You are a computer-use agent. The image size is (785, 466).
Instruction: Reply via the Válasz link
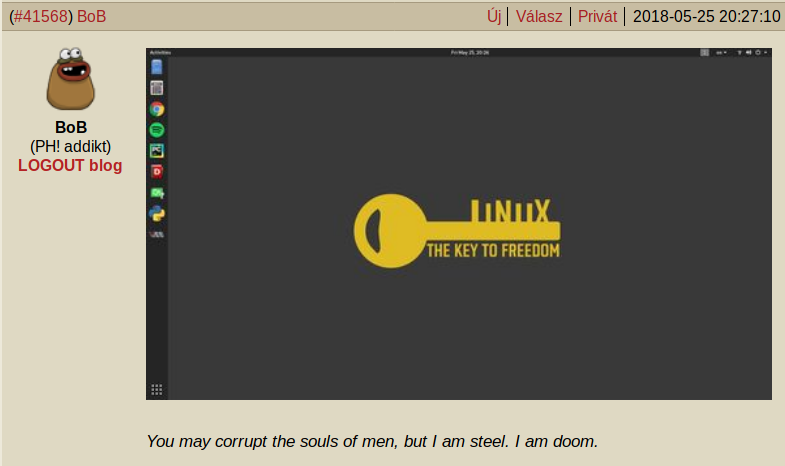coord(539,17)
